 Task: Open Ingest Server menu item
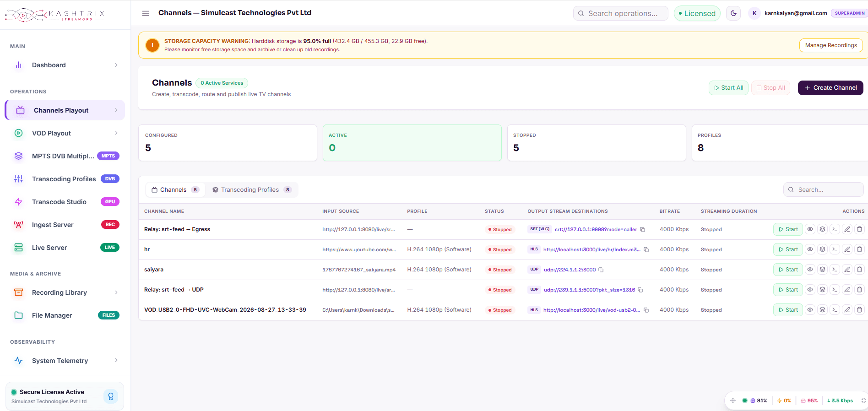(x=65, y=225)
